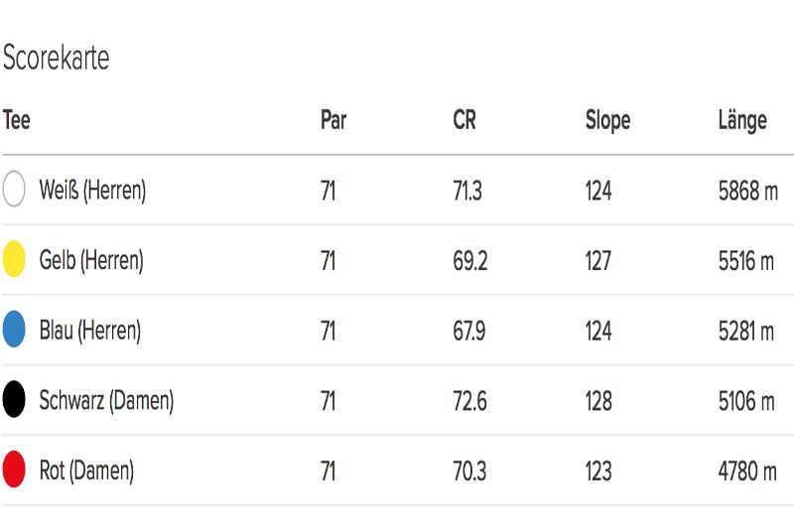This screenshot has height=532, width=794.
Task: Click the Par column header
Action: pos(333,120)
